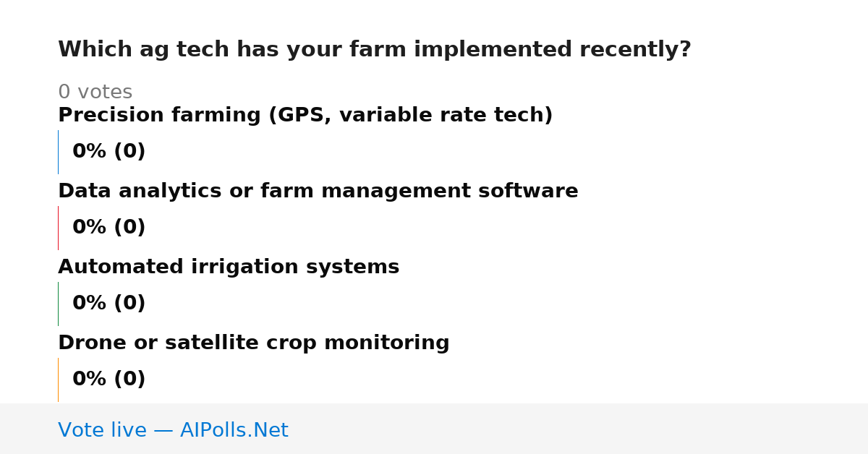Click the 0% (0) result under Data analytics
Screen dimensions: 868x454
[x=109, y=228]
